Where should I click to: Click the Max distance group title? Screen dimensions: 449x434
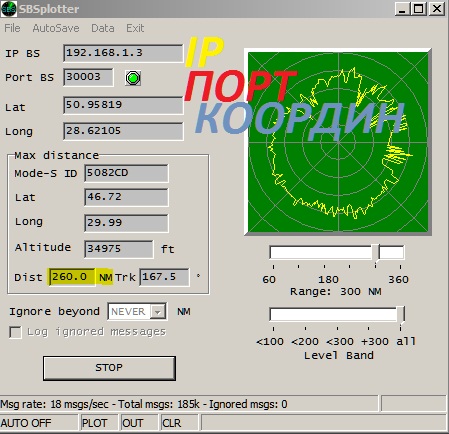[56, 155]
